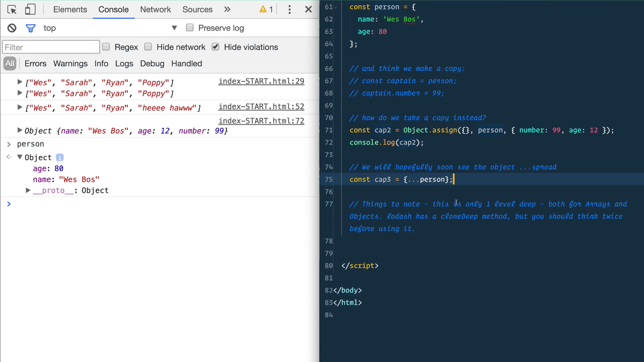
Task: Click the object info badge icon
Action: [x=60, y=158]
